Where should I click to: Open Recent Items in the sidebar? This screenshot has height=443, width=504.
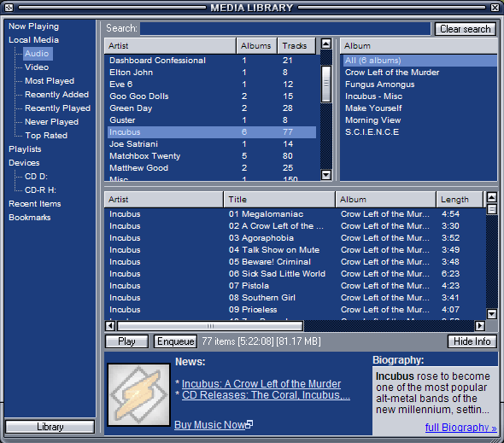35,204
